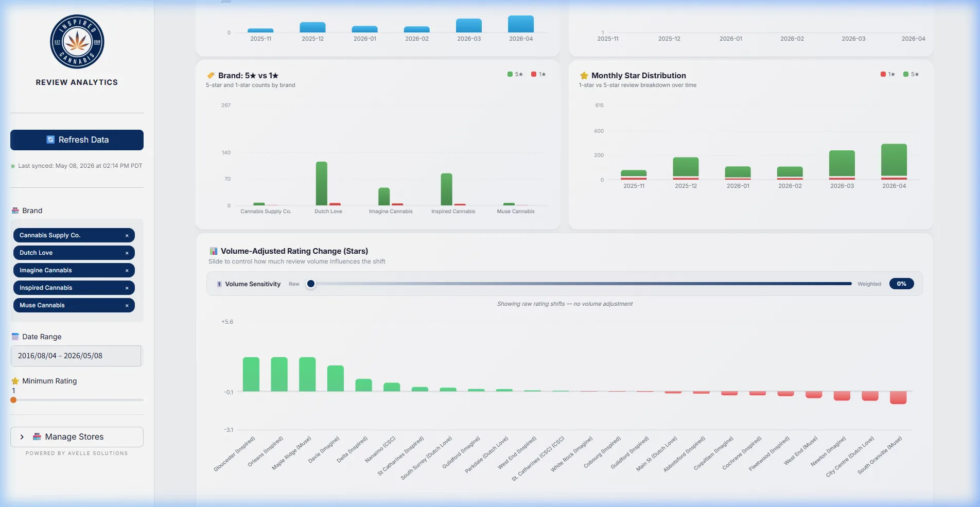Click the 2026-04 blue bar in top chart
Image resolution: width=980 pixels, height=507 pixels.
click(521, 24)
